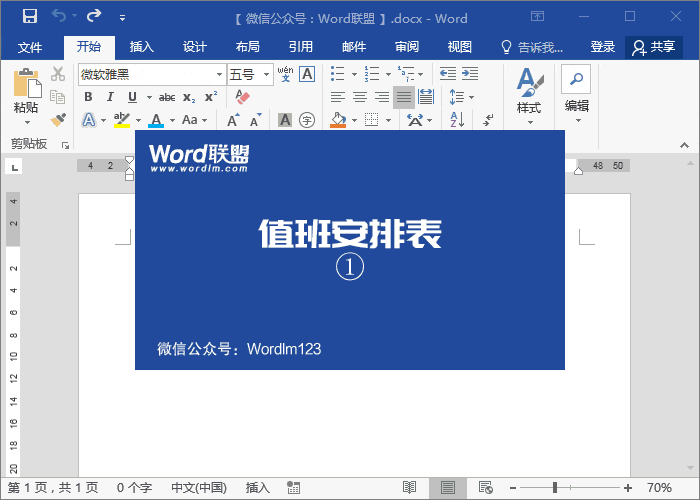The image size is (700, 500).
Task: Switch to the 布局 tab
Action: click(248, 46)
